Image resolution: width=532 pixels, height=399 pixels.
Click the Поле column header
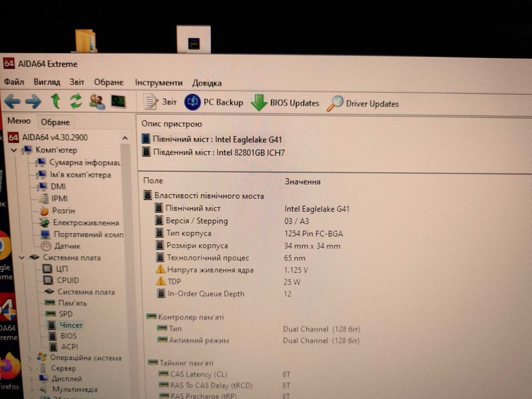(x=153, y=181)
